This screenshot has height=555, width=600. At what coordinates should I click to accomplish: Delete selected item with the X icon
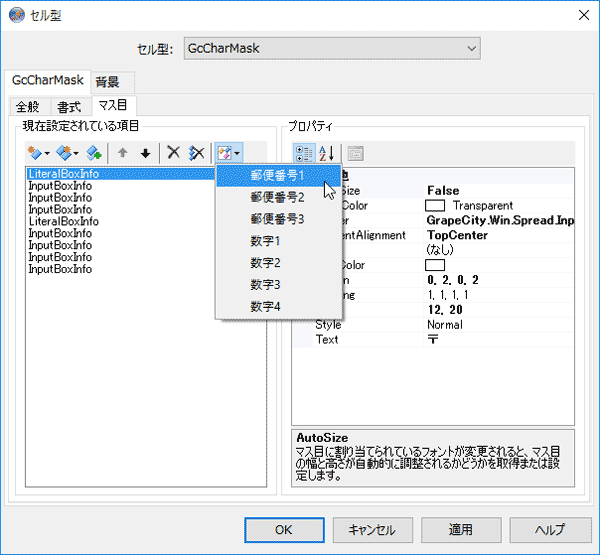point(174,153)
